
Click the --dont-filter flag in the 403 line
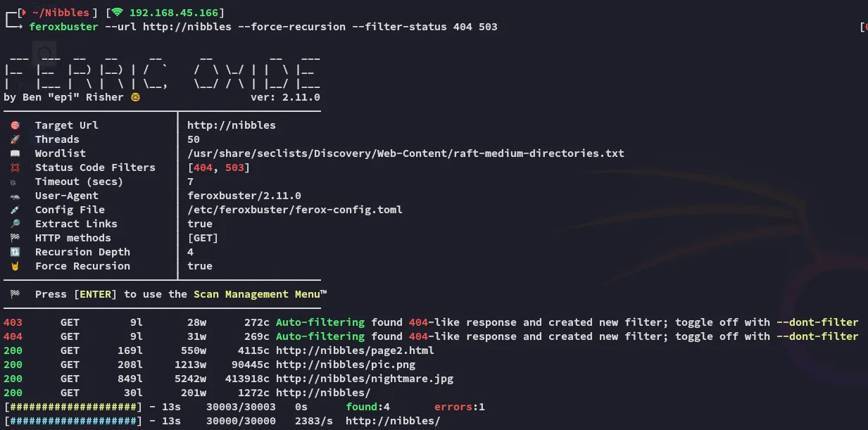click(x=817, y=322)
